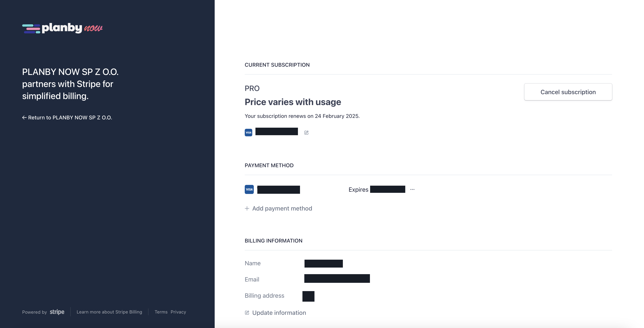Click the plus icon for adding payment method
Screen dimensions: 644x328
(247, 208)
